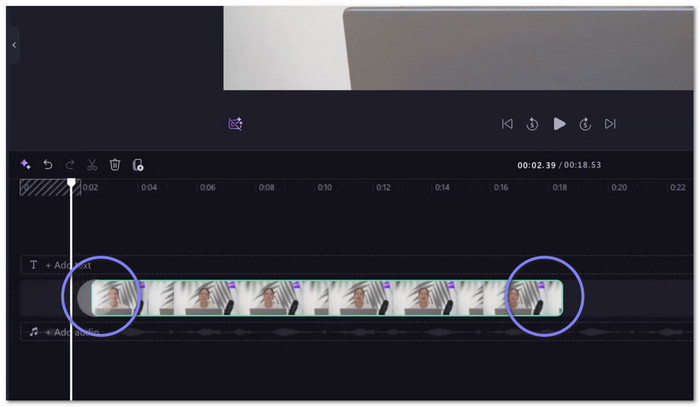This screenshot has width=700, height=407.
Task: Redo the last undone edit
Action: 70,165
